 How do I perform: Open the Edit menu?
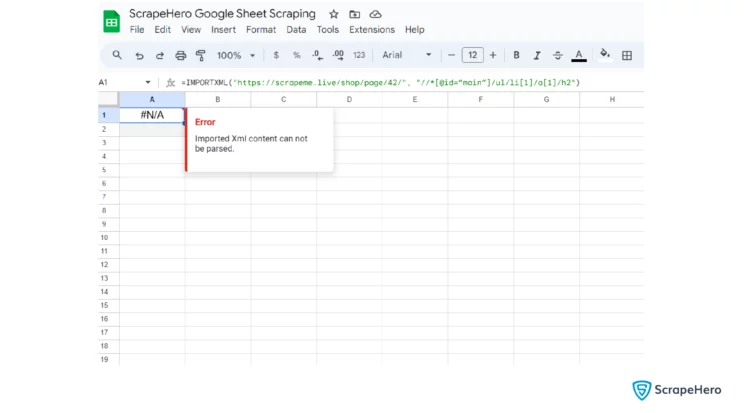(x=162, y=29)
